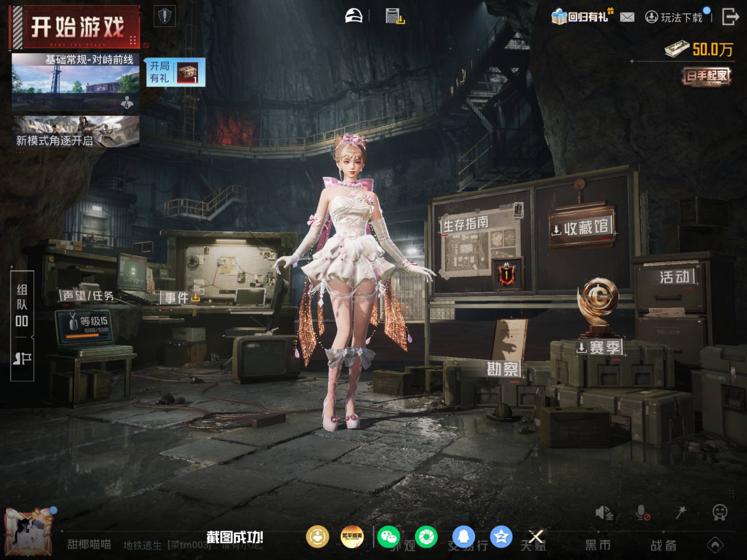Click the rank badge on the guide board
747x560 pixels.
(506, 274)
